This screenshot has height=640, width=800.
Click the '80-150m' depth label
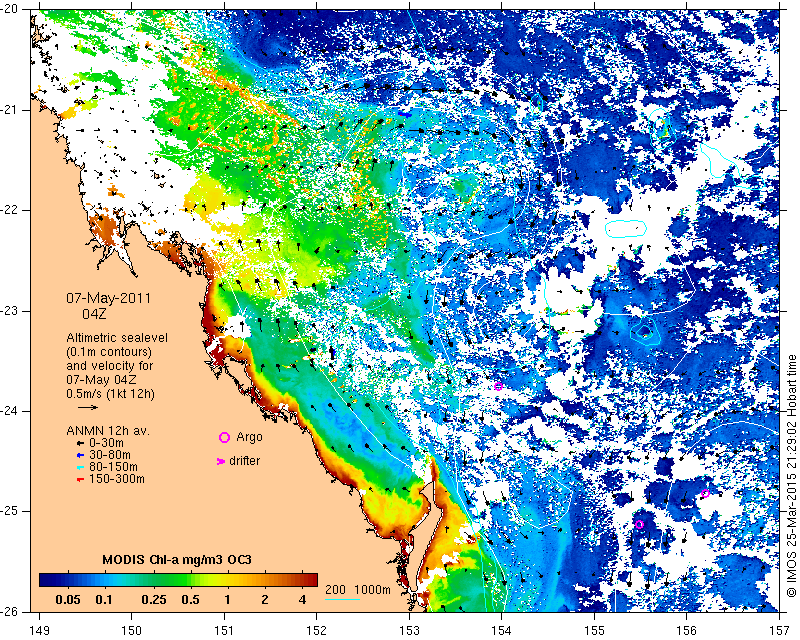click(x=113, y=467)
